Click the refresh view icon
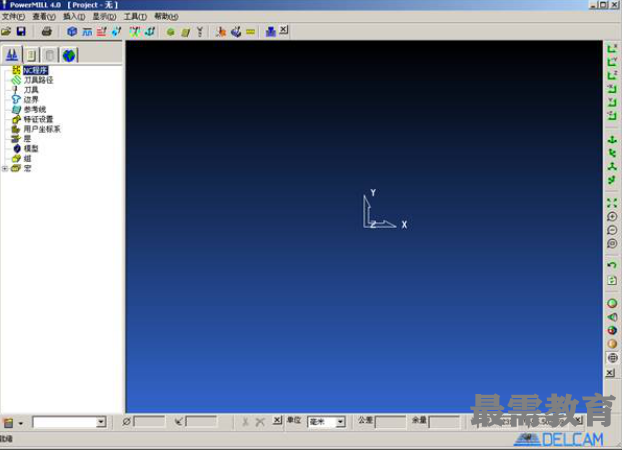 612,280
